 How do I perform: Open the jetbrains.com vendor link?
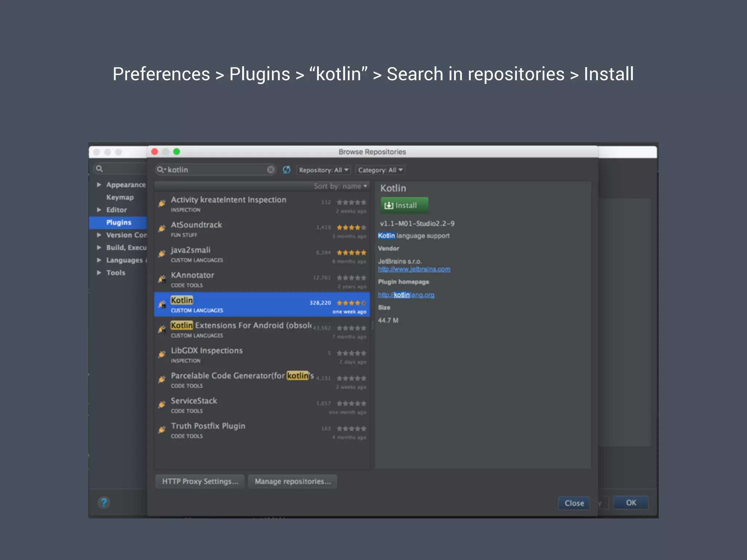[414, 269]
